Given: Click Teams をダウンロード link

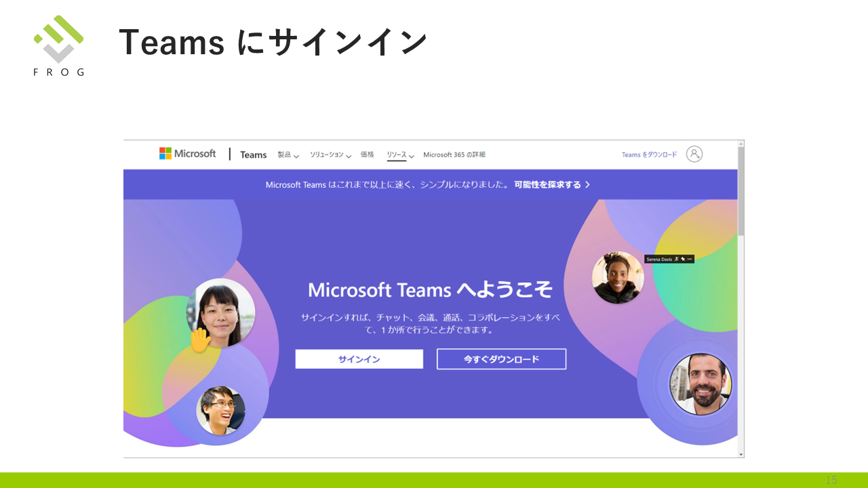Looking at the screenshot, I should coord(649,155).
